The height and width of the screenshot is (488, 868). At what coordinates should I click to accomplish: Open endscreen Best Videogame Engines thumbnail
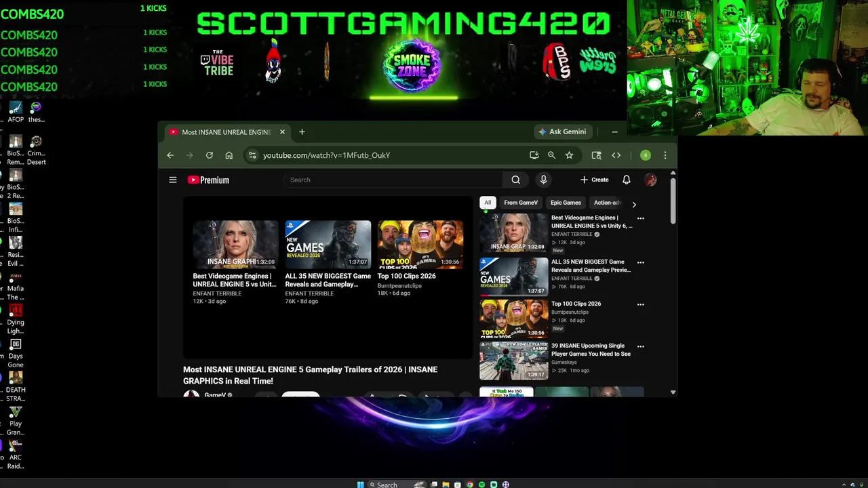point(235,245)
